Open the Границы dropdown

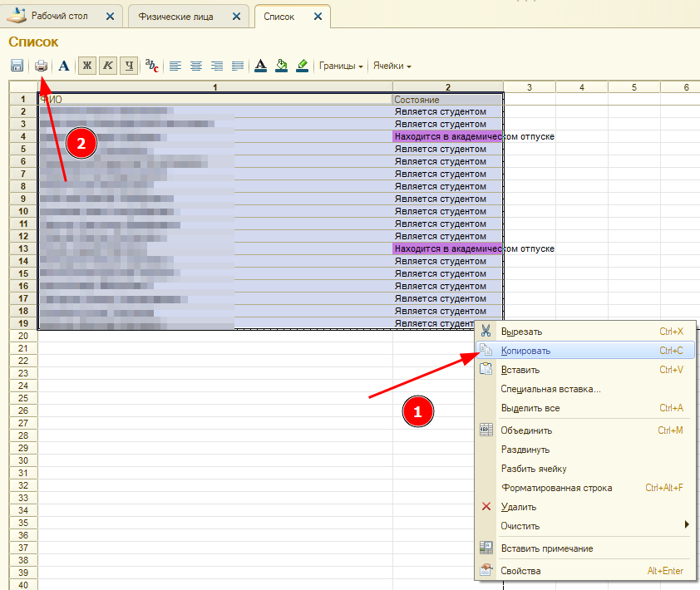point(341,66)
